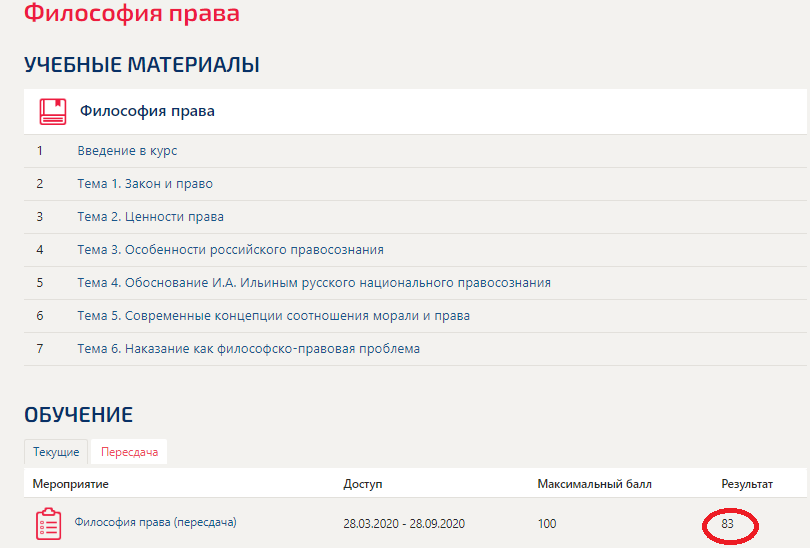The width and height of the screenshot is (810, 548).
Task: Click the 'Результат' column header
Action: point(747,484)
